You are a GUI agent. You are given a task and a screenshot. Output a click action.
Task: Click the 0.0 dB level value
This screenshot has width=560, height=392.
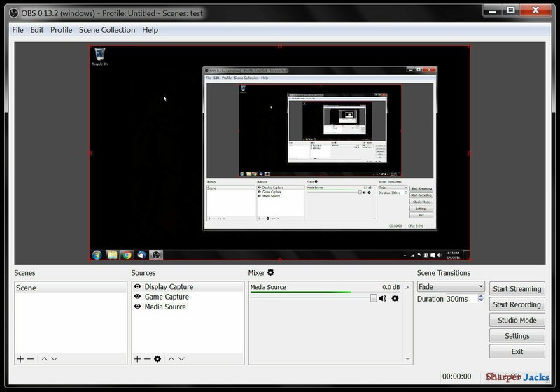(x=391, y=287)
